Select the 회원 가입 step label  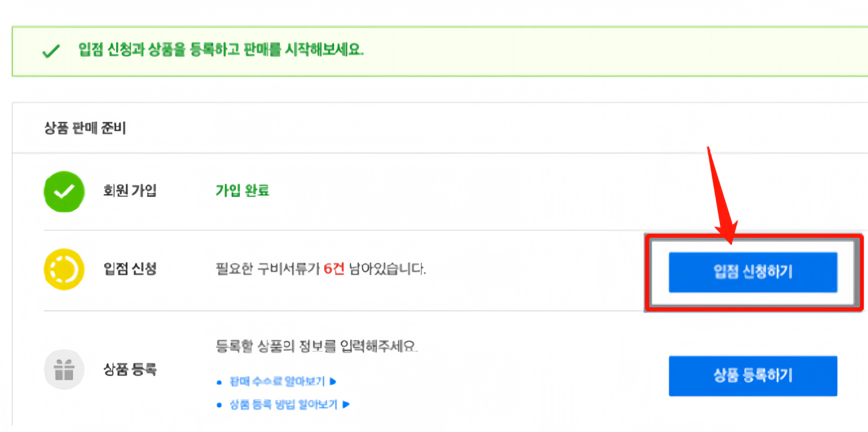click(130, 191)
